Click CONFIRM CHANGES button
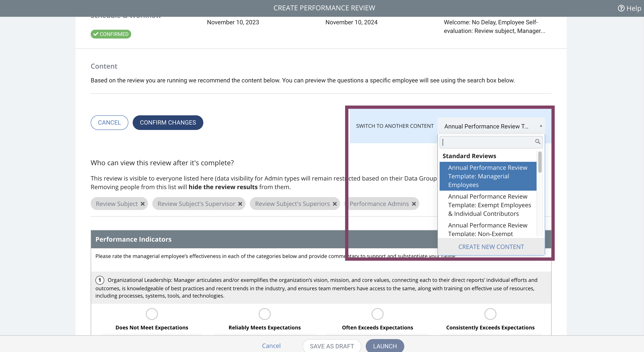This screenshot has width=644, height=352. tap(168, 123)
